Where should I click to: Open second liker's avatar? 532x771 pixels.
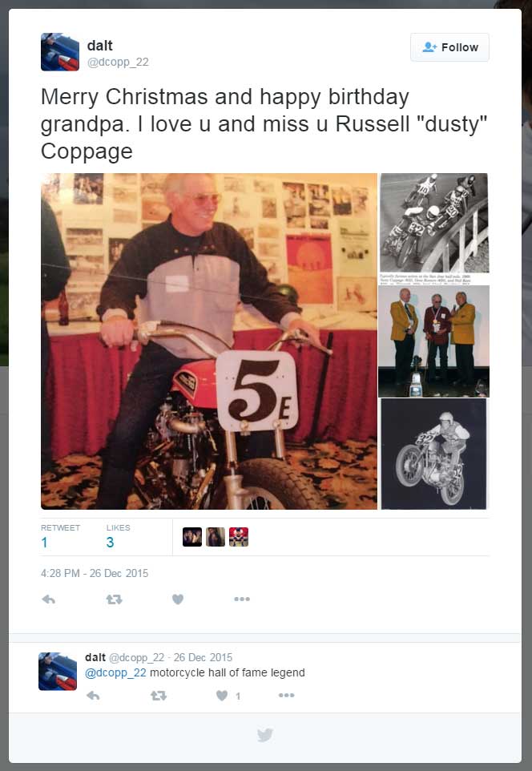(216, 537)
